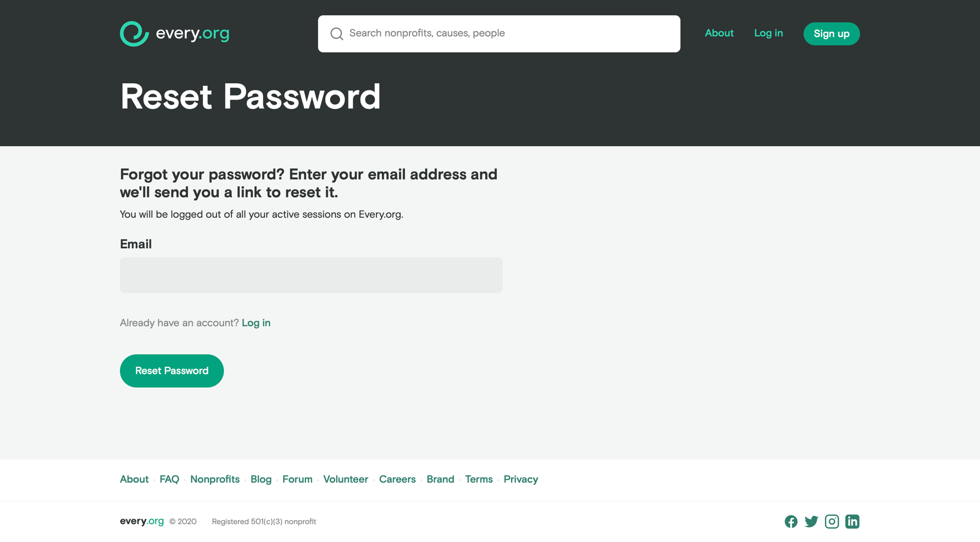Open the FAQ from the footer

(169, 479)
